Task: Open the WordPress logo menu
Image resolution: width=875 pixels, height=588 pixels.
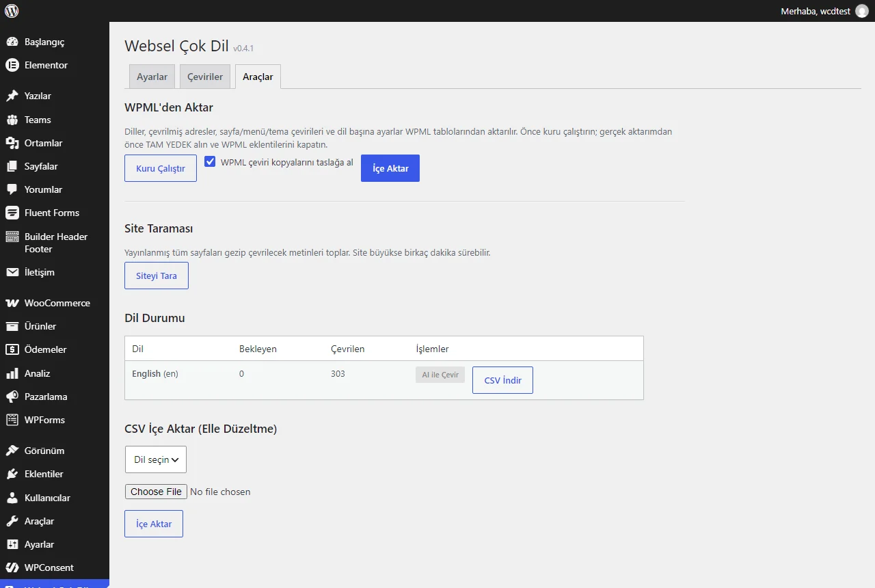Action: [12, 11]
